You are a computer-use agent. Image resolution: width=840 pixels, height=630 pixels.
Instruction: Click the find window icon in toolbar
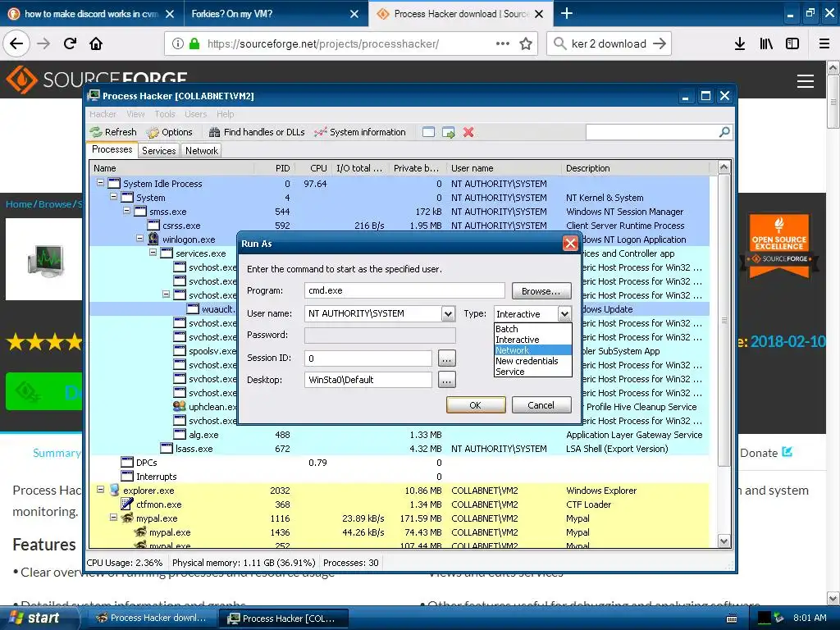428,132
